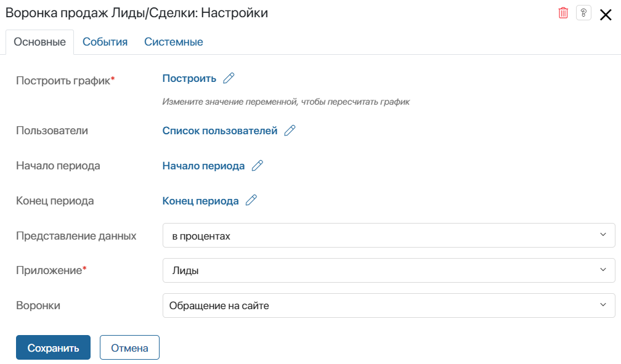The height and width of the screenshot is (364, 621).
Task: Open the help question mark icon
Action: (x=583, y=13)
